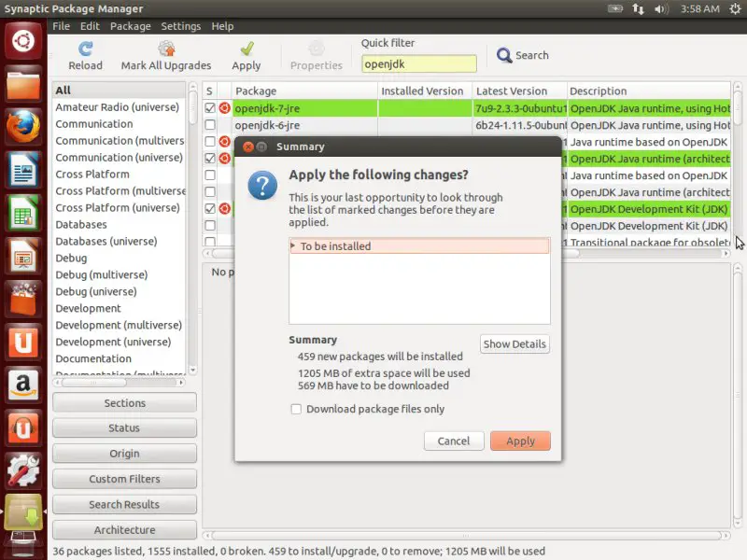Cancel the Summary dialog

tap(454, 441)
